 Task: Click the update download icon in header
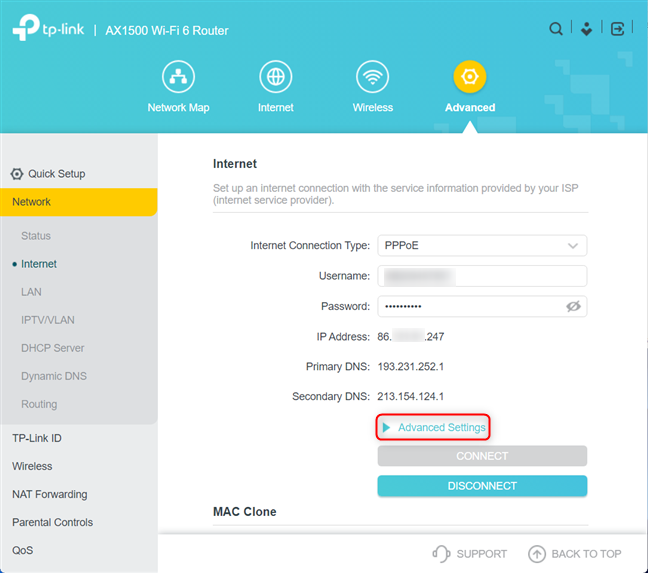click(586, 29)
